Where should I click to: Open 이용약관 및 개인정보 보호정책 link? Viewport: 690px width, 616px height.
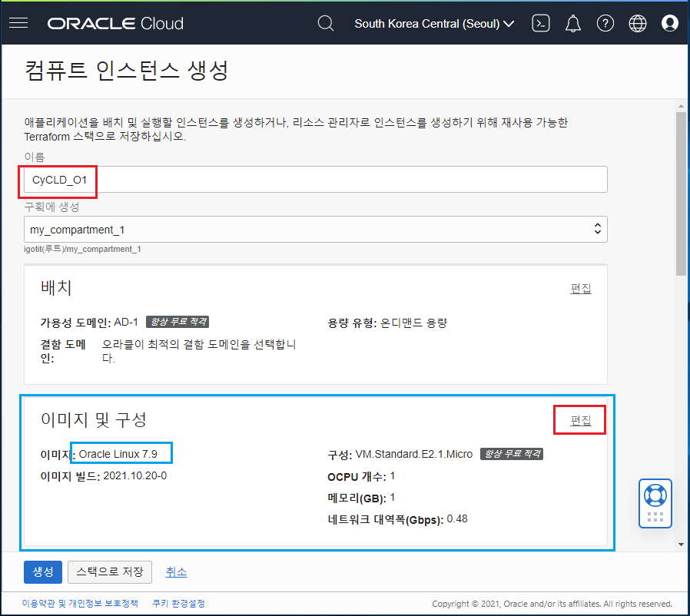click(80, 603)
